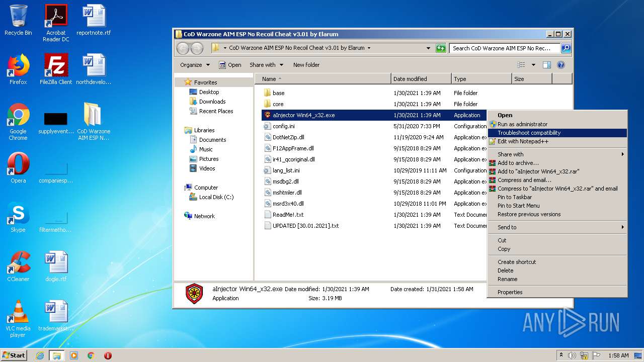
Task: Expand the Send to context submenu
Action: pyautogui.click(x=557, y=227)
